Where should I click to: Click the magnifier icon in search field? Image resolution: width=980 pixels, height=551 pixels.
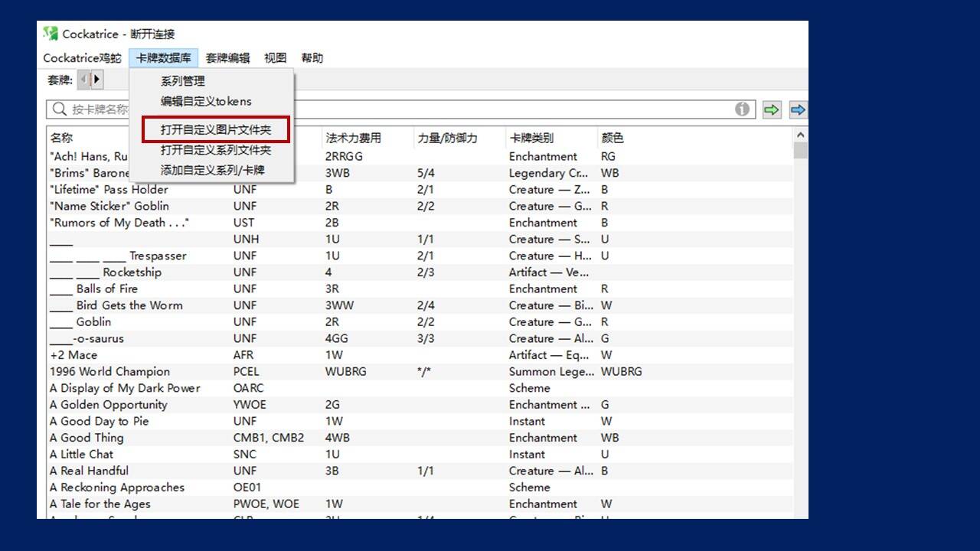59,109
